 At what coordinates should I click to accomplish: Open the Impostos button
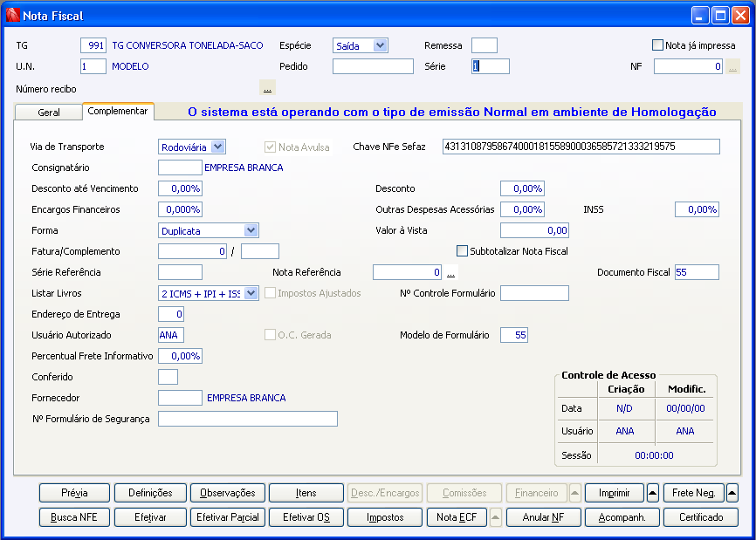pos(385,517)
